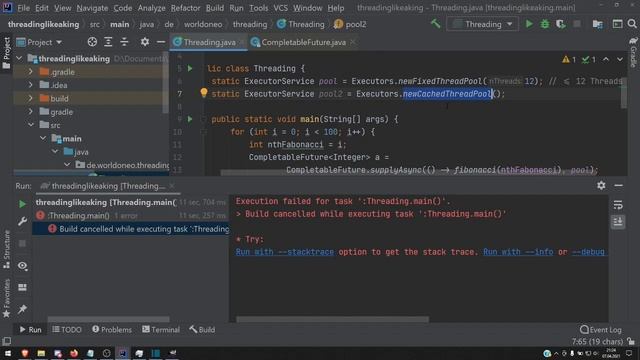640x360 pixels.
Task: Click run gutter arrow beside class Threading
Action: tap(190, 68)
